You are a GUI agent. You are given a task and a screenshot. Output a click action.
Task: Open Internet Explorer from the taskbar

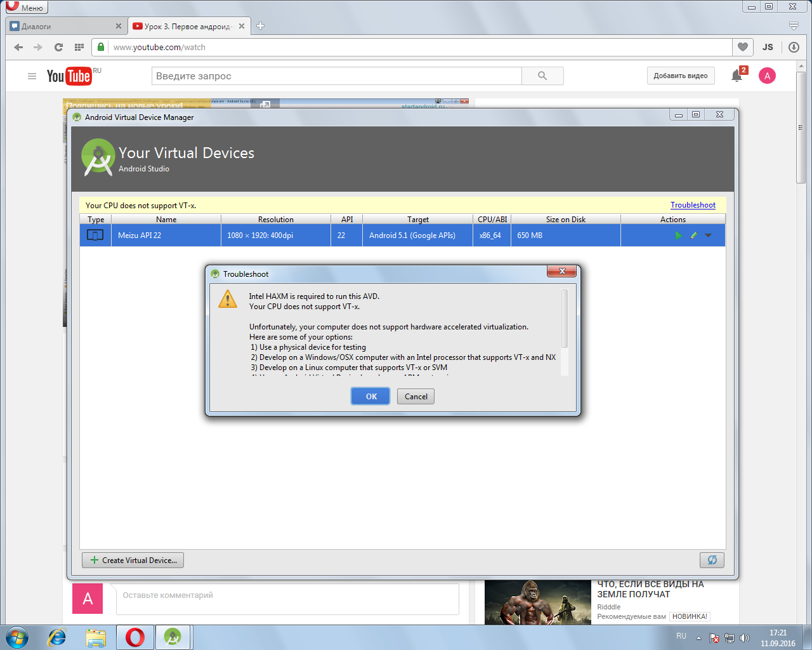(x=57, y=637)
